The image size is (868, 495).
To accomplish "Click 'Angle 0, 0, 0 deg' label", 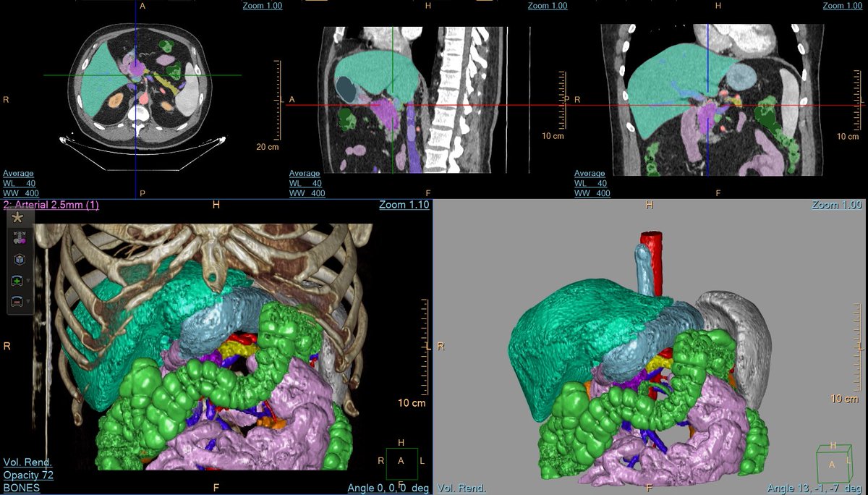I will pos(388,488).
